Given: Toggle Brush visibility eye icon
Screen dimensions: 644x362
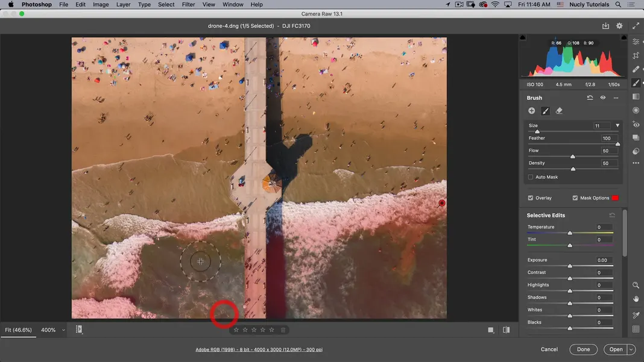Looking at the screenshot, I should point(602,98).
